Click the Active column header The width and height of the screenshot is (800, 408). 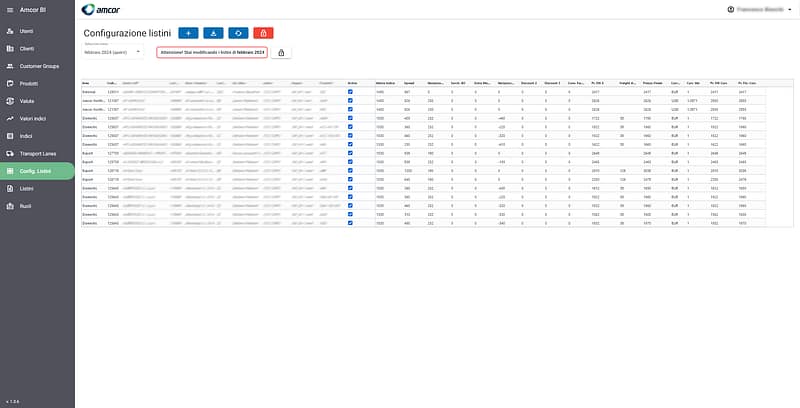point(352,82)
